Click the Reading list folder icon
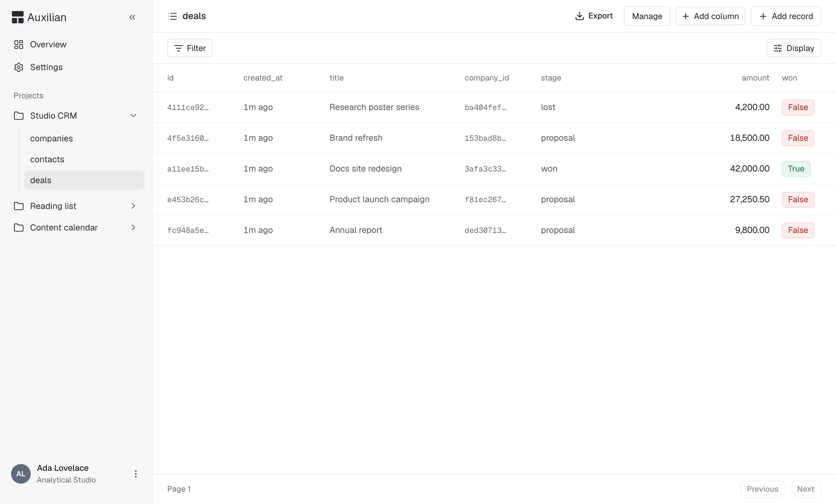This screenshot has height=504, width=836. coord(19,206)
